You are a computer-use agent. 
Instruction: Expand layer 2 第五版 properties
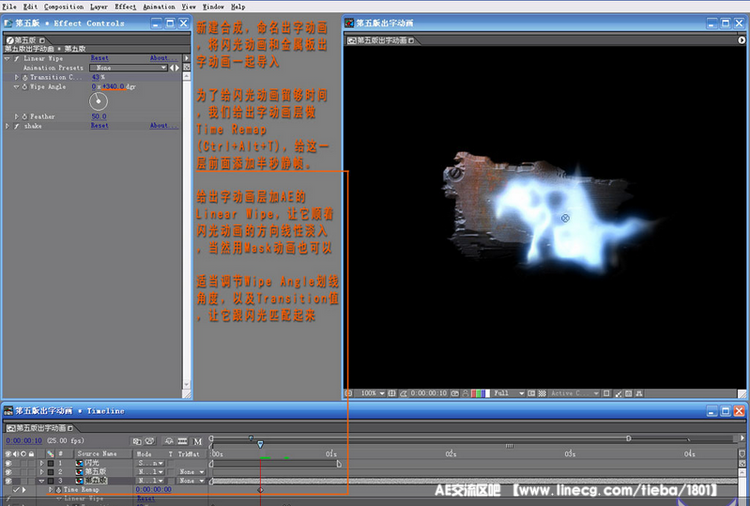coord(42,472)
